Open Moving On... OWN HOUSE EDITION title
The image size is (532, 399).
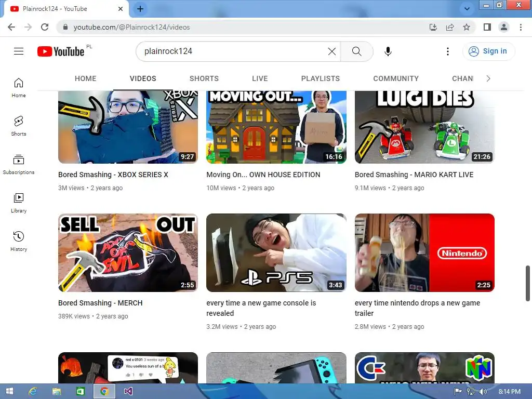click(x=263, y=175)
